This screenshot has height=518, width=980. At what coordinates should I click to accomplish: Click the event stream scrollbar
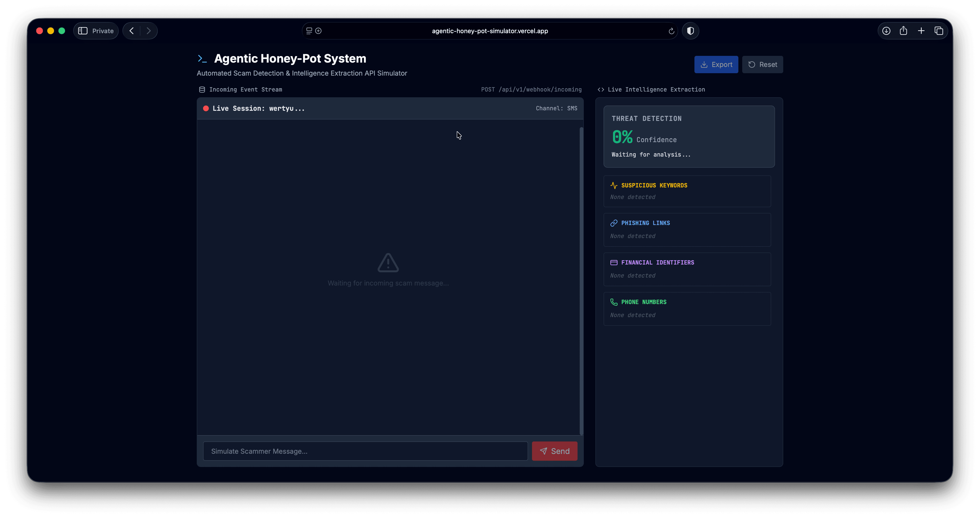point(581,281)
